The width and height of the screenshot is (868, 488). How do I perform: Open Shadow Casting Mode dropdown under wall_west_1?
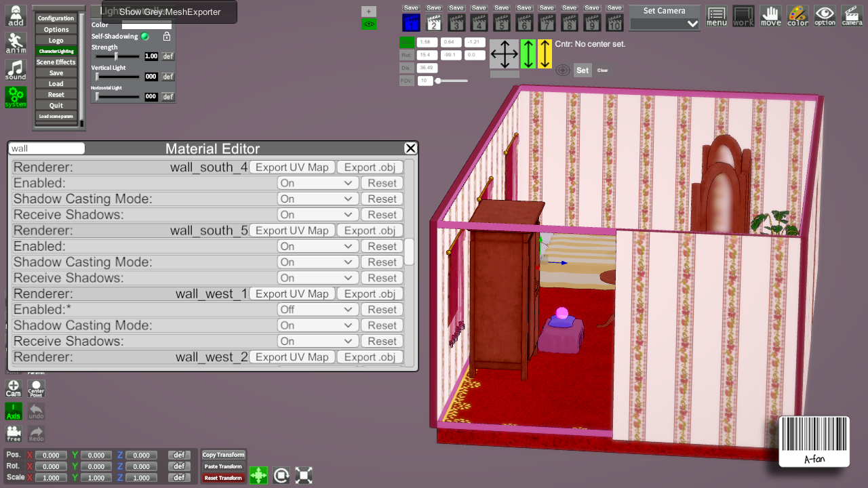[x=318, y=325]
